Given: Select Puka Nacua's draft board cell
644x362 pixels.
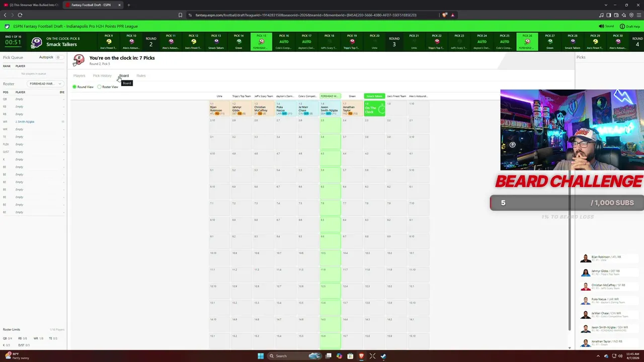Looking at the screenshot, I should (x=286, y=109).
